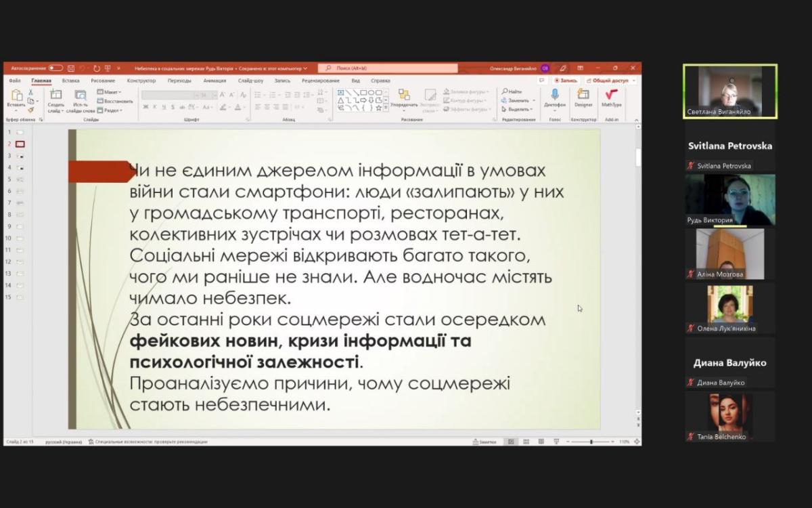This screenshot has width=812, height=508.
Task: Select slide 5 thumbnail in the panel
Action: [x=20, y=179]
